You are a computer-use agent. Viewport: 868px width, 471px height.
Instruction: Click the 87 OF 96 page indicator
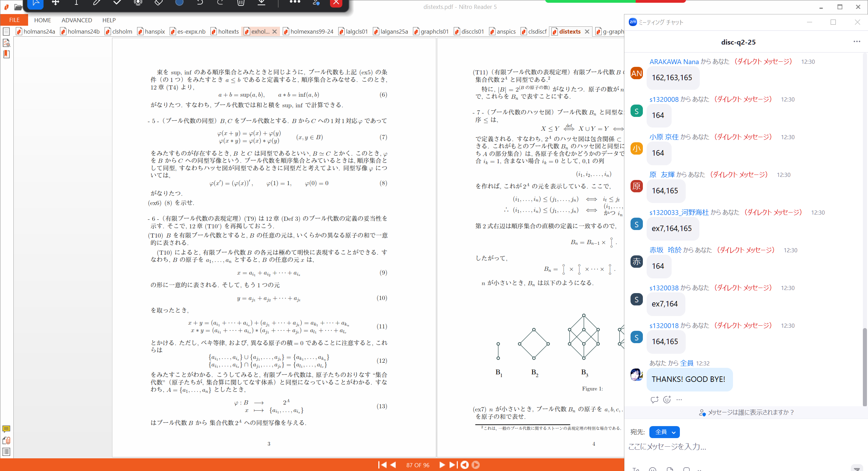tap(418, 465)
